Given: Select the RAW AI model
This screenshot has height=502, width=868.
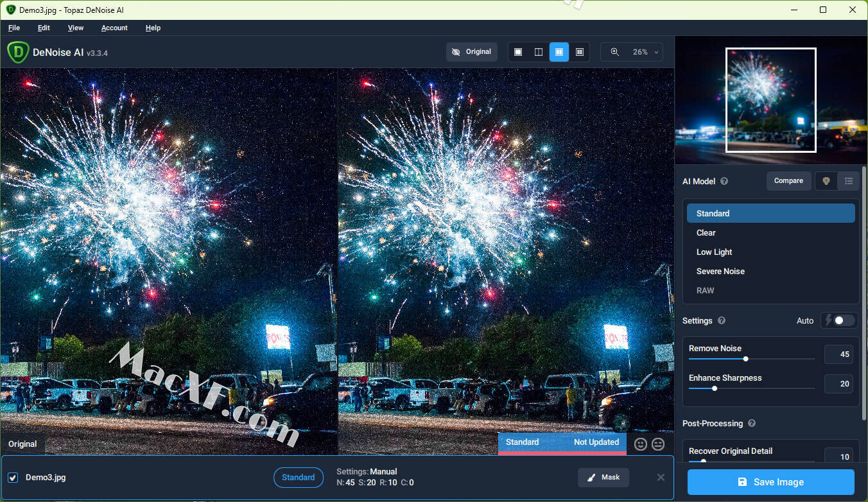Looking at the screenshot, I should pyautogui.click(x=770, y=290).
